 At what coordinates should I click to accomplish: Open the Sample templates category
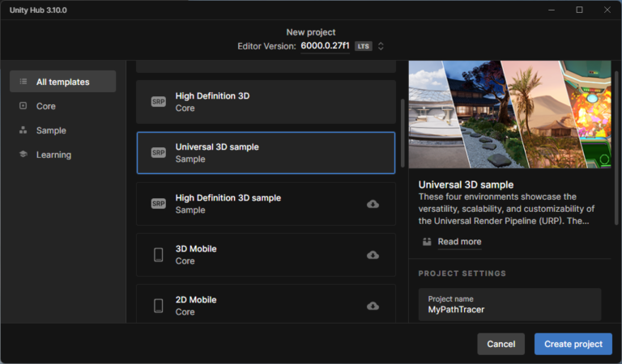tap(51, 130)
